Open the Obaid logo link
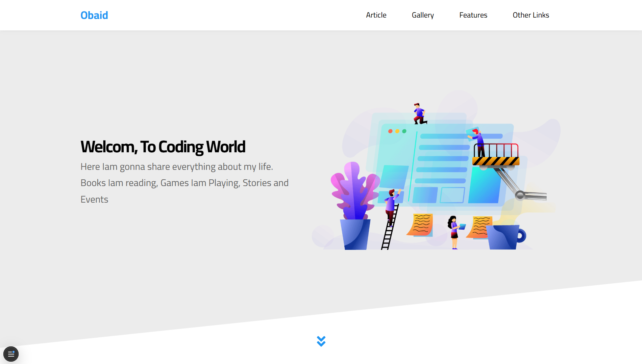Screen dimensions: 642x364 [x=94, y=15]
